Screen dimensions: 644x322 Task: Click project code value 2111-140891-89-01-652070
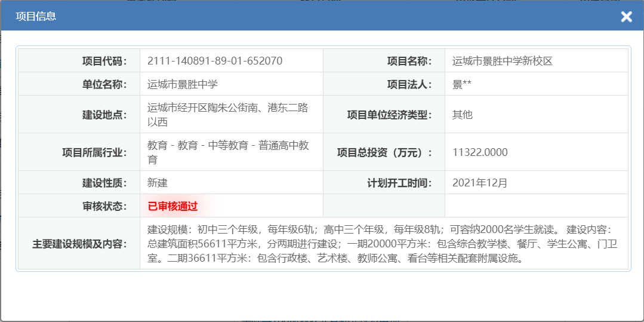[x=215, y=61]
